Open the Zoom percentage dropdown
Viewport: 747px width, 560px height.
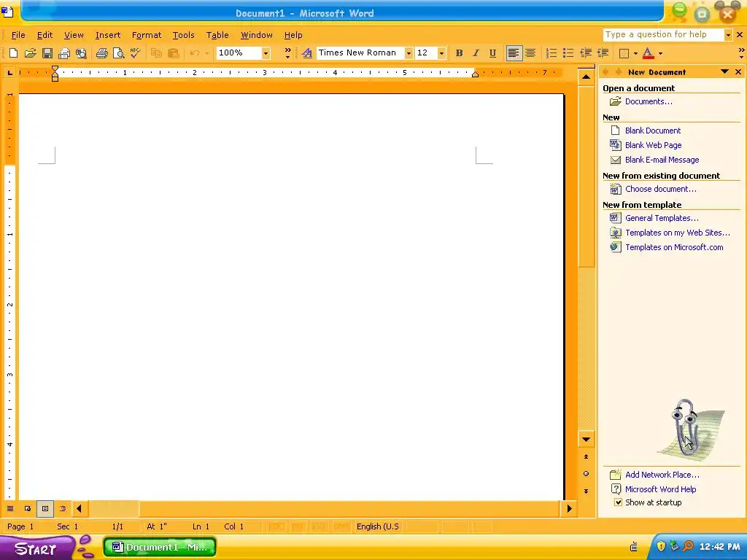click(266, 53)
